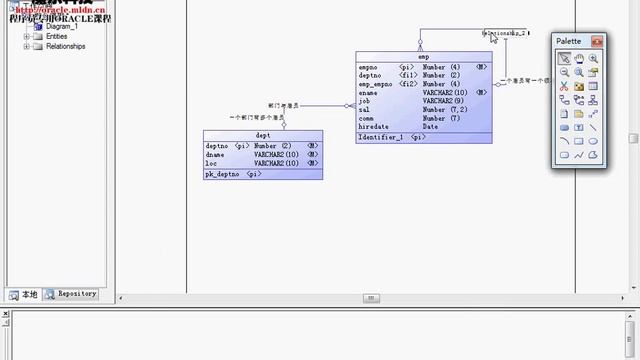Screen dimensions: 640x360
Task: Click the horizontal scrollbar right arrow
Action: coord(622,298)
